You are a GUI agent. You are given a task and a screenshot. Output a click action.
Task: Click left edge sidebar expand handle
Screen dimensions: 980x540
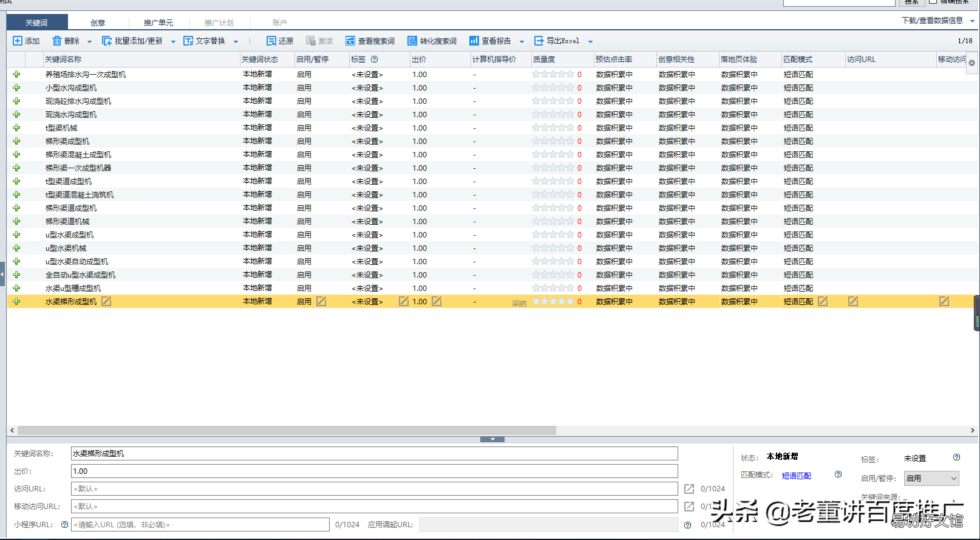pyautogui.click(x=2, y=274)
